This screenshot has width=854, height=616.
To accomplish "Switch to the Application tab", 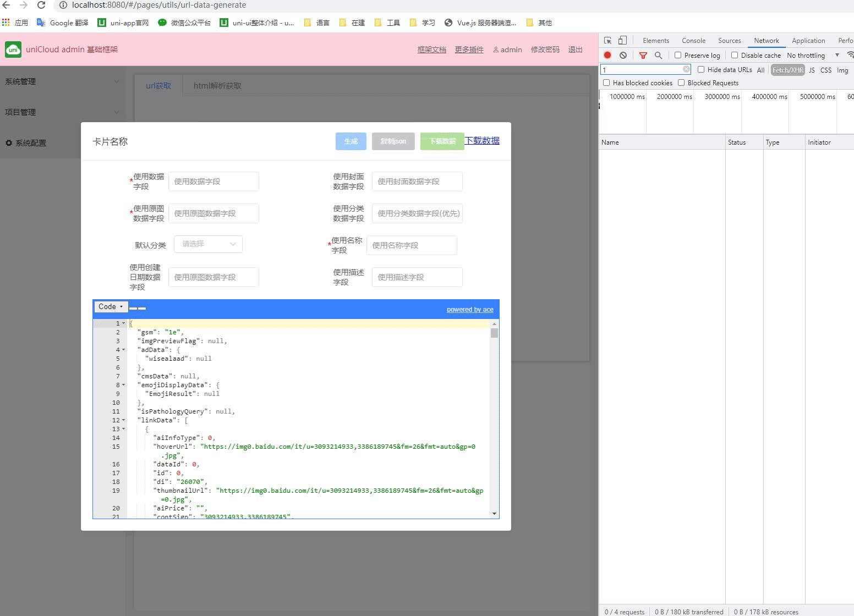I will point(808,41).
